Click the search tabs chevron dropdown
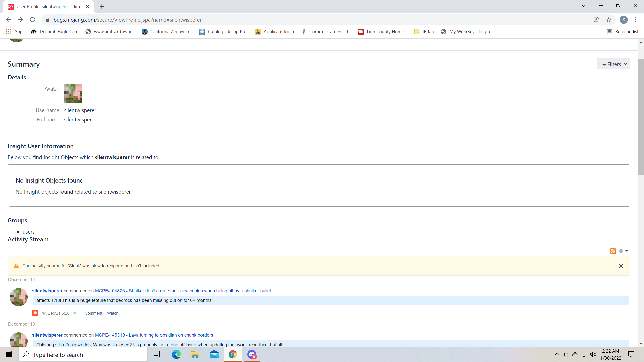Image resolution: width=644 pixels, height=362 pixels. point(583,6)
